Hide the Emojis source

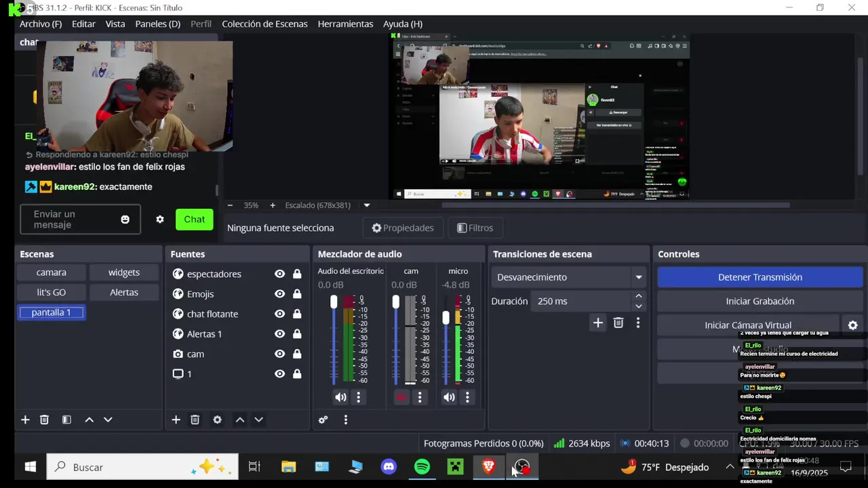coord(279,294)
